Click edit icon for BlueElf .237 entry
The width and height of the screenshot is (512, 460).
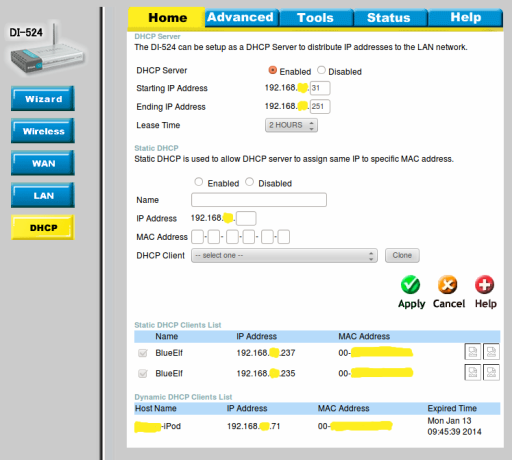(473, 352)
